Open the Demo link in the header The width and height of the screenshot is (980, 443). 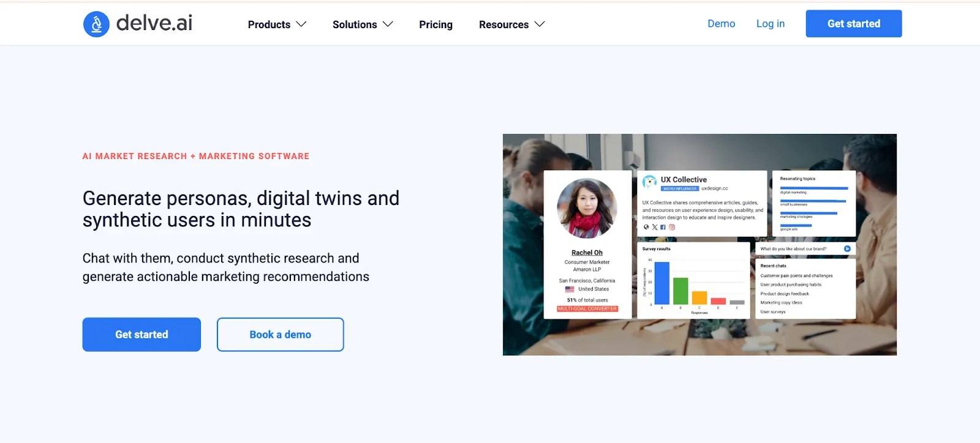[721, 24]
